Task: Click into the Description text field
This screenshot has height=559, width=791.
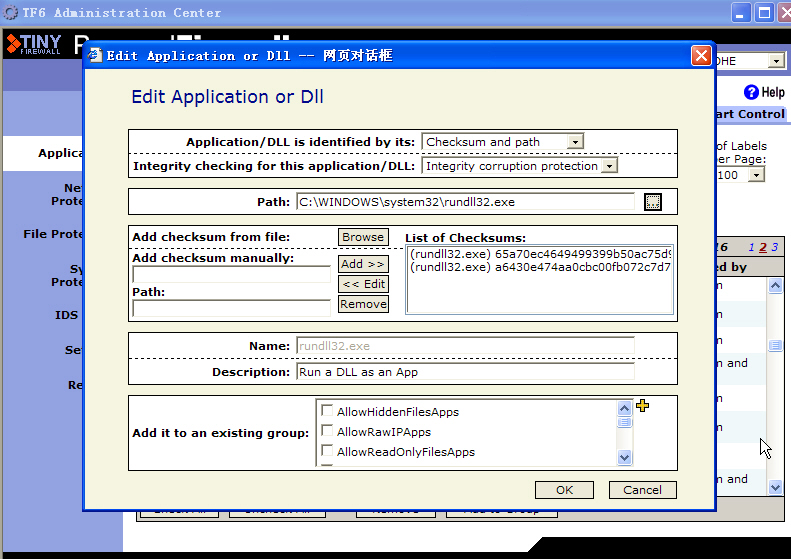Action: pyautogui.click(x=465, y=372)
